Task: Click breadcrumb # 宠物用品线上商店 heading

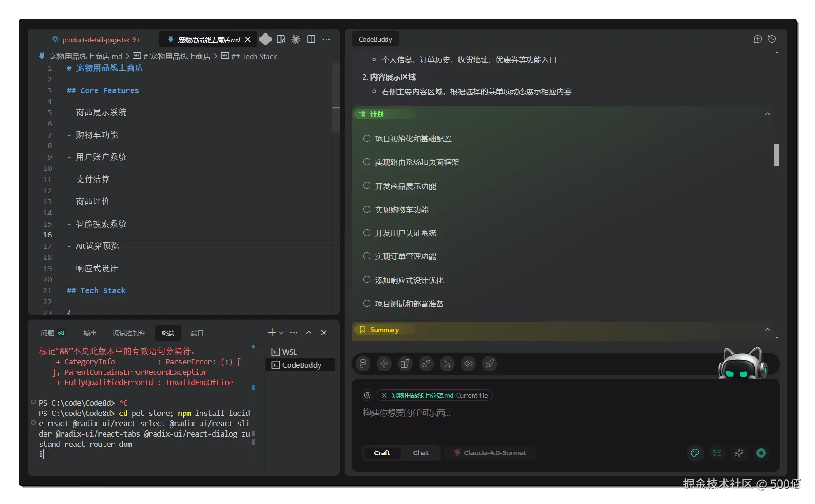Action: point(177,56)
